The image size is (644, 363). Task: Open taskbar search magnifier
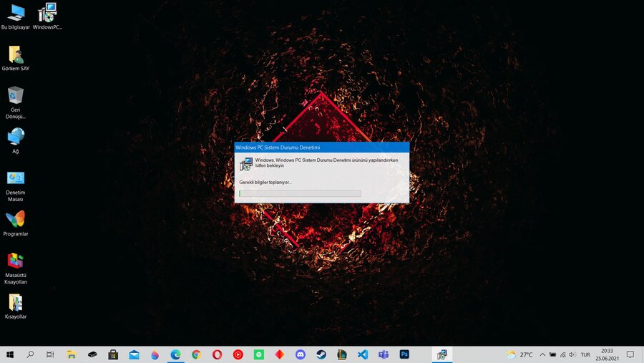tap(30, 354)
